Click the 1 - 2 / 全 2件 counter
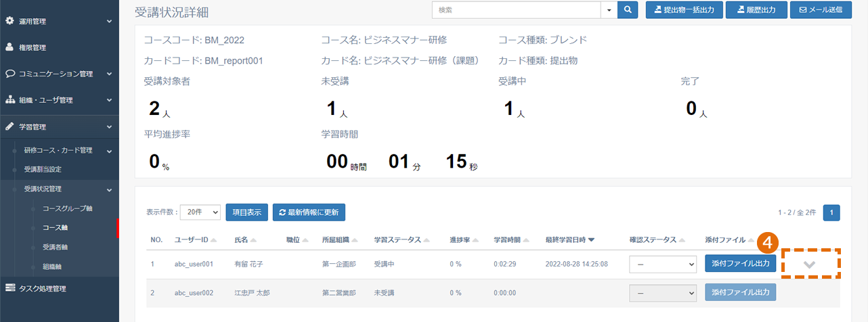Image resolution: width=868 pixels, height=322 pixels. [x=798, y=212]
